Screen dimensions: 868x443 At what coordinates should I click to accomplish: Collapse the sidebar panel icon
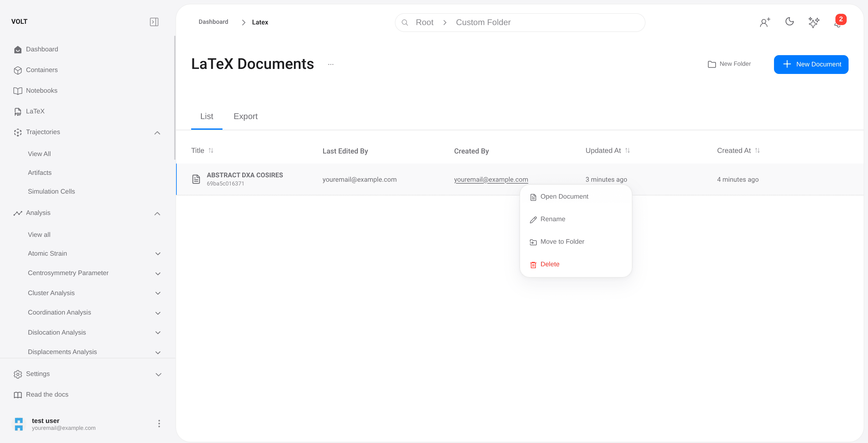tap(154, 22)
